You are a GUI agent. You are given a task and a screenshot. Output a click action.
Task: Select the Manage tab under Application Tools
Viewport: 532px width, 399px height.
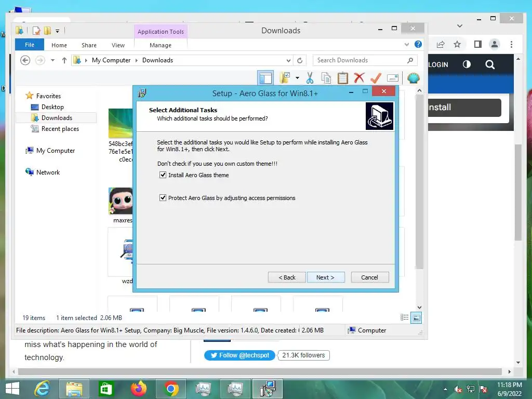point(161,45)
